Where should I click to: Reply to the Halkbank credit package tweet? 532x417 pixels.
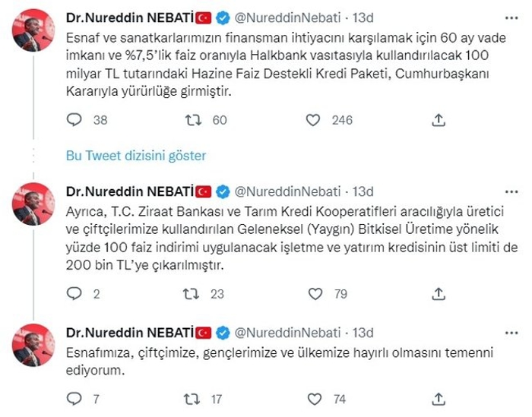pyautogui.click(x=74, y=120)
